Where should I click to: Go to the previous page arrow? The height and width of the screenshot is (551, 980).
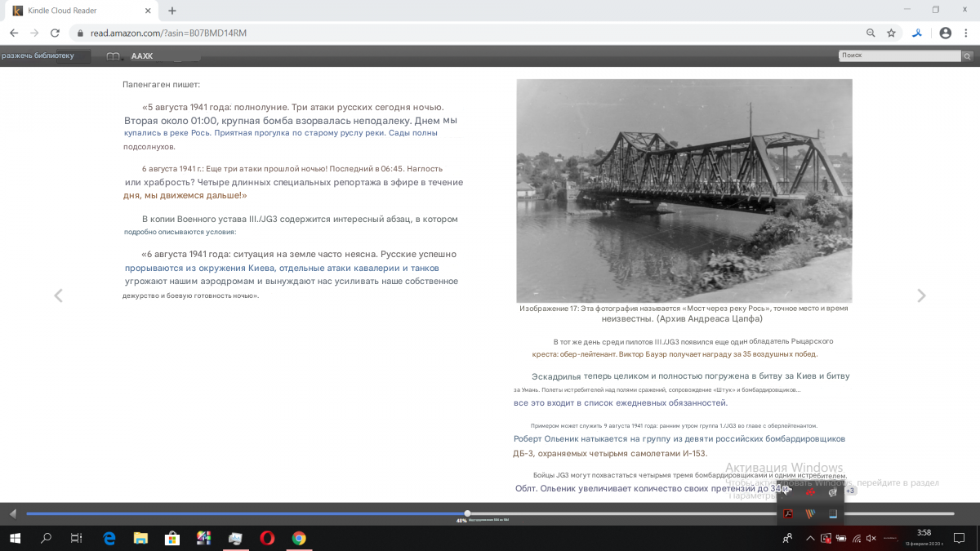(x=58, y=295)
